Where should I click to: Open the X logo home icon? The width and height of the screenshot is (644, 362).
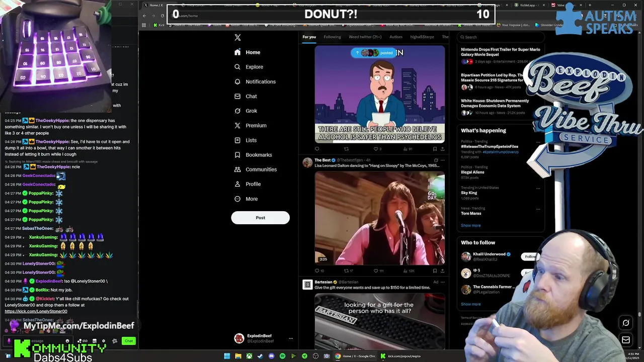pos(237,38)
